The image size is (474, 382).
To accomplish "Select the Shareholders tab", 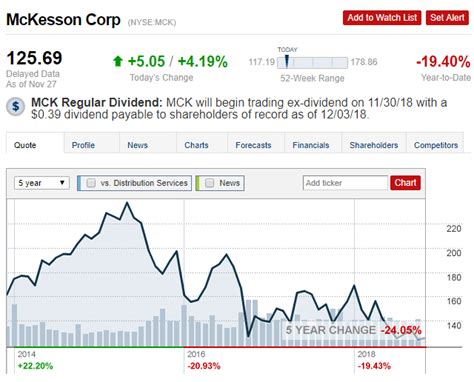I will (x=374, y=145).
